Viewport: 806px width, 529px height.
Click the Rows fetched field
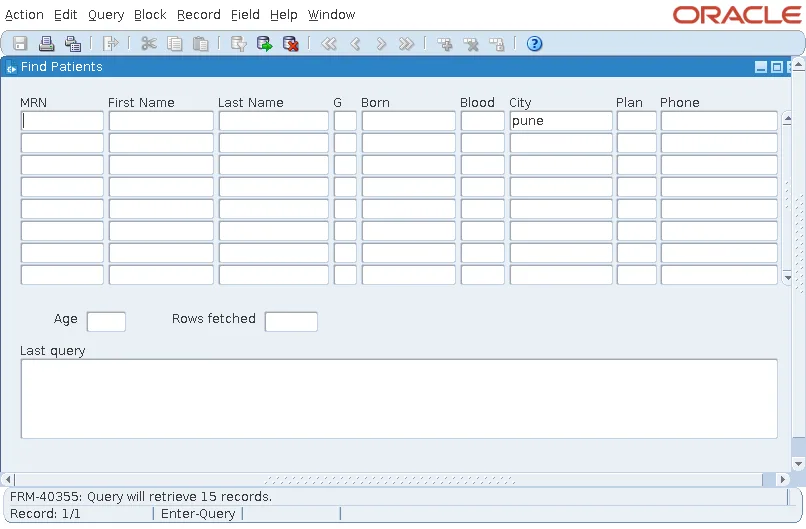point(291,322)
